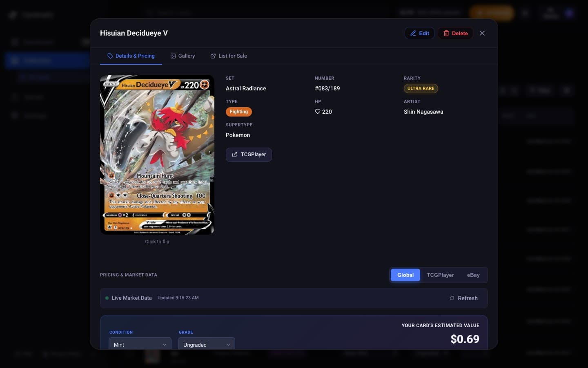Click the Fighting type badge
This screenshot has width=588, height=368.
coord(239,112)
